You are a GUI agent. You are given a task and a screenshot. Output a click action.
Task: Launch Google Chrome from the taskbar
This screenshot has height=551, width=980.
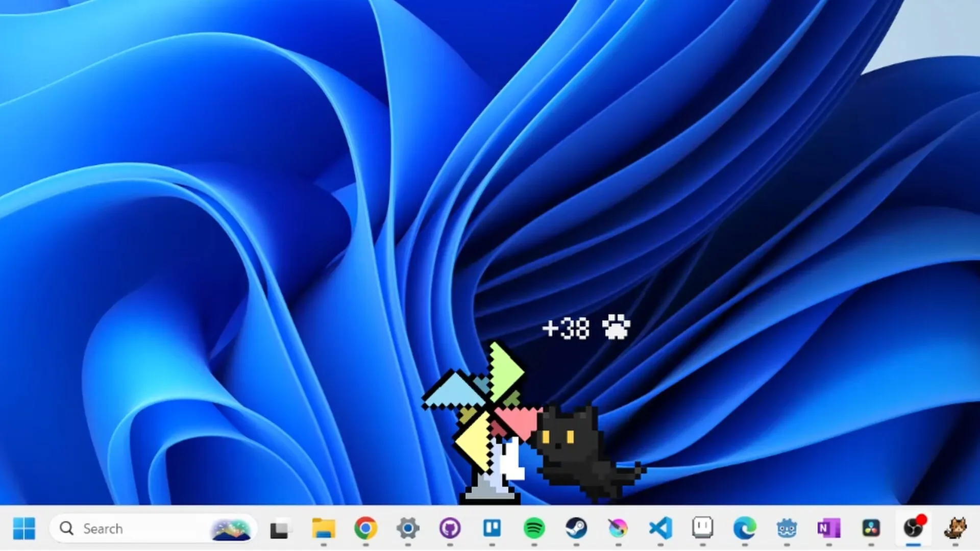[x=365, y=529]
